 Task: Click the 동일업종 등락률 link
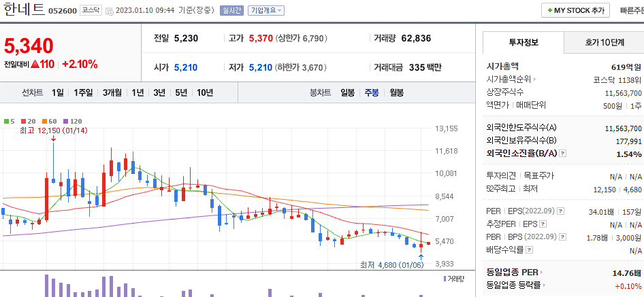(x=513, y=285)
